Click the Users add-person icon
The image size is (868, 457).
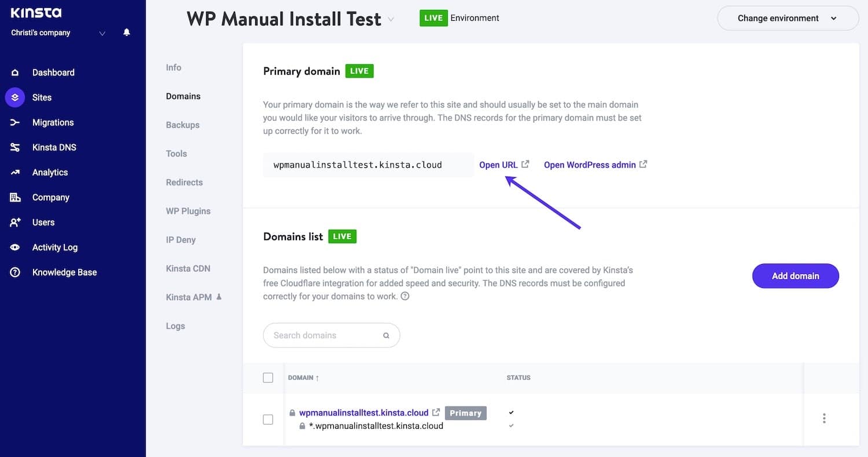click(x=15, y=222)
